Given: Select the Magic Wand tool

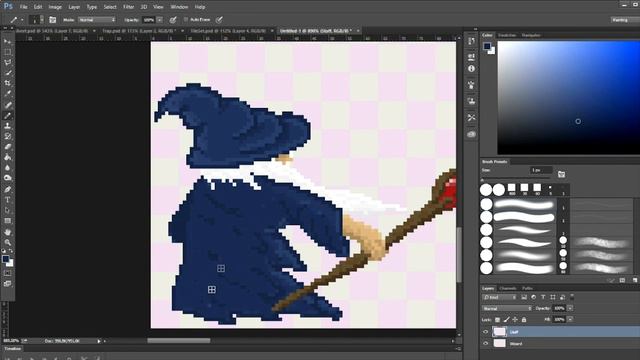Looking at the screenshot, I should (x=7, y=73).
